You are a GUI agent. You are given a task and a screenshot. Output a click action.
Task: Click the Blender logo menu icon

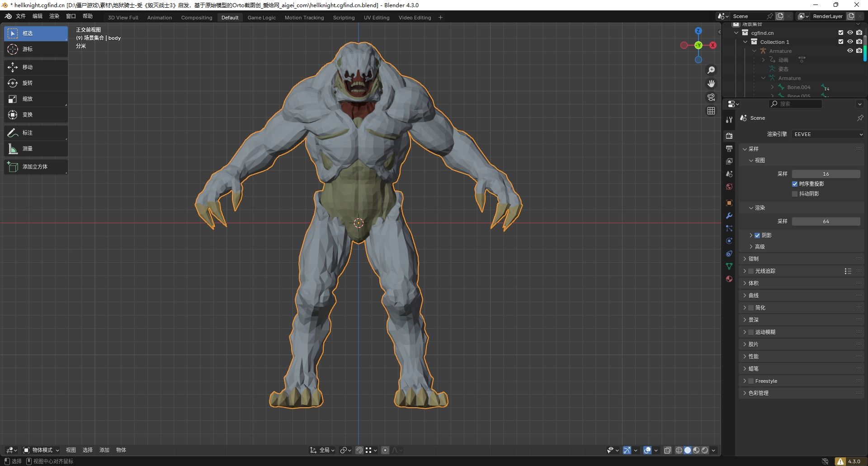(8, 16)
